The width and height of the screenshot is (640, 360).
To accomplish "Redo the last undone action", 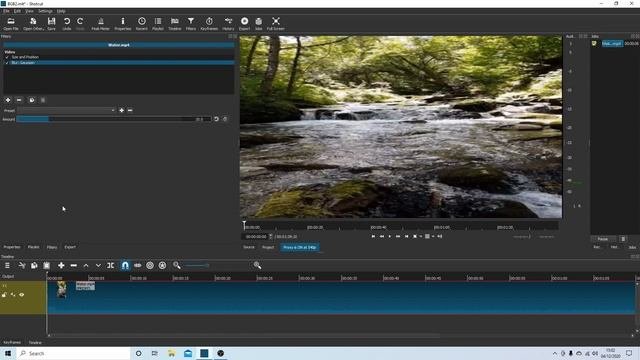I will pyautogui.click(x=80, y=24).
